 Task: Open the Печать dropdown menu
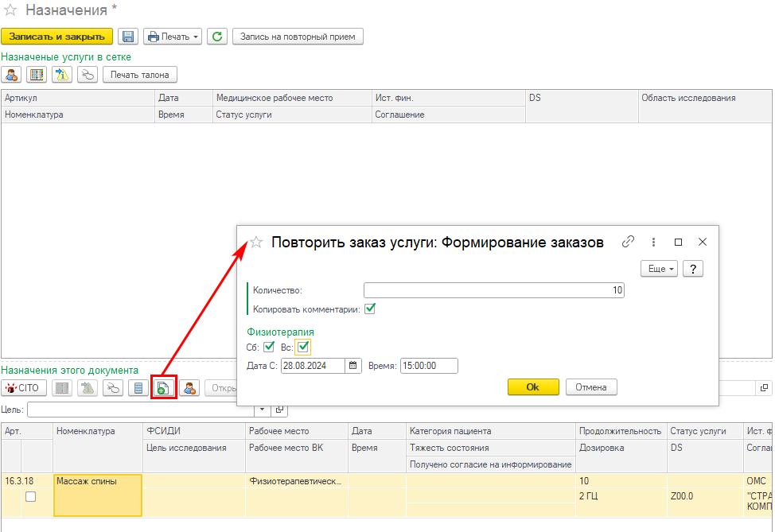(173, 37)
